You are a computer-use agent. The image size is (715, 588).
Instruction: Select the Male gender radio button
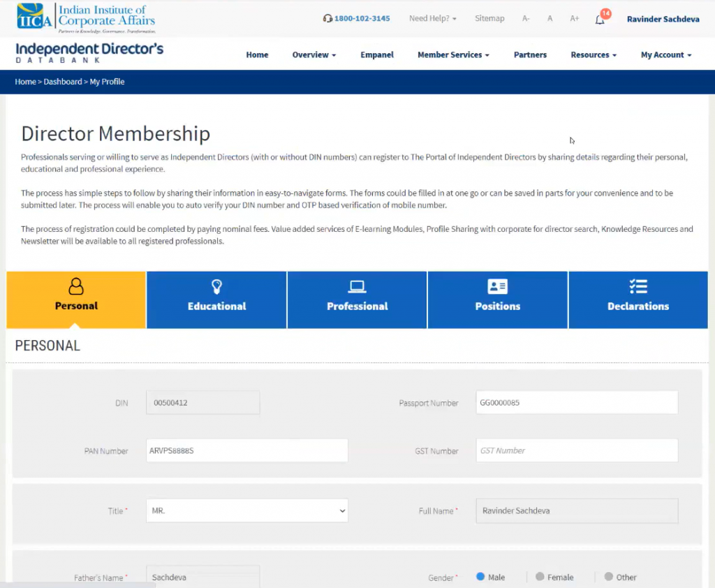pyautogui.click(x=480, y=577)
